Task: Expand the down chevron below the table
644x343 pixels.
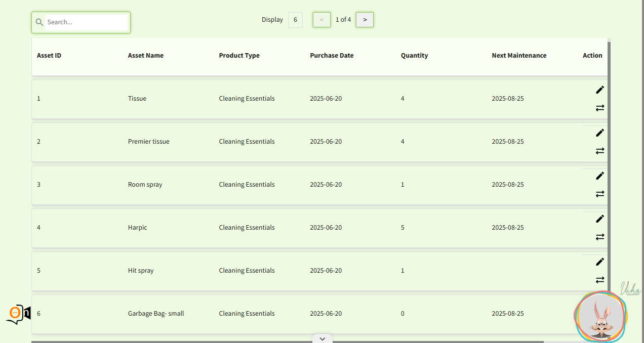Action: [323, 338]
